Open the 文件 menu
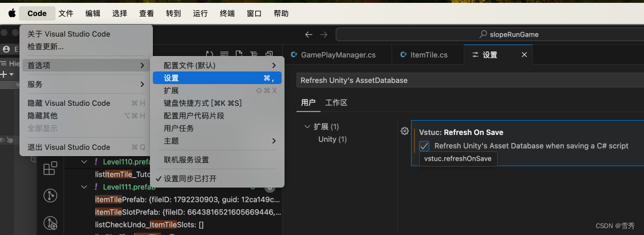This screenshot has width=644, height=235. point(66,14)
